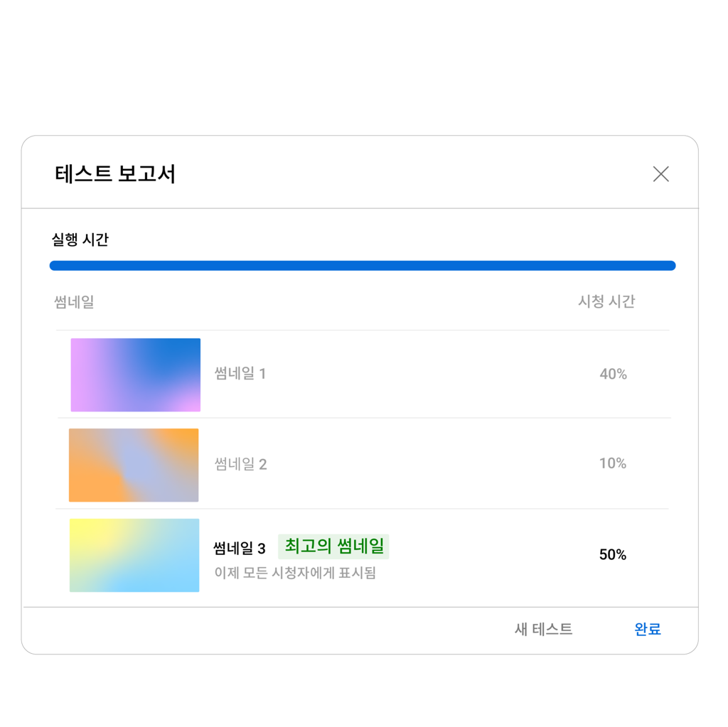
Task: Select the 썸네일 column header
Action: point(74,301)
